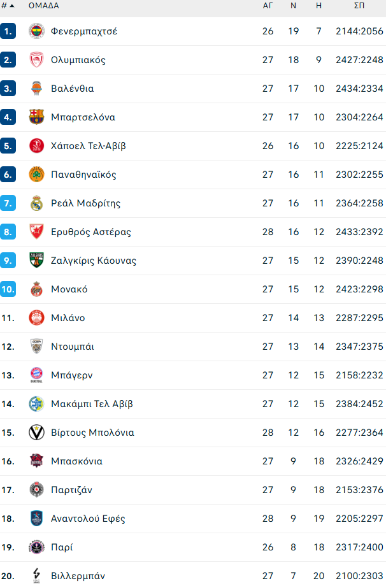Click the Maccabi Tel Aviv logo
This screenshot has height=588, width=386.
pos(36,404)
